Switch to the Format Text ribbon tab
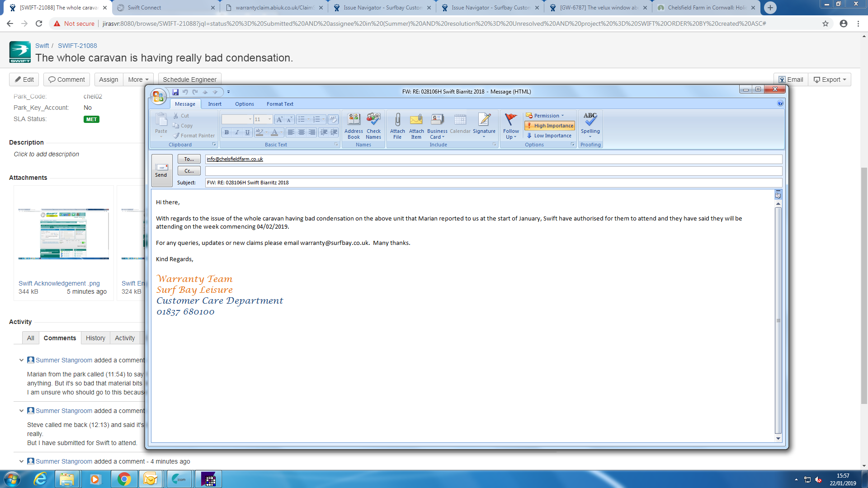The height and width of the screenshot is (488, 868). click(280, 104)
